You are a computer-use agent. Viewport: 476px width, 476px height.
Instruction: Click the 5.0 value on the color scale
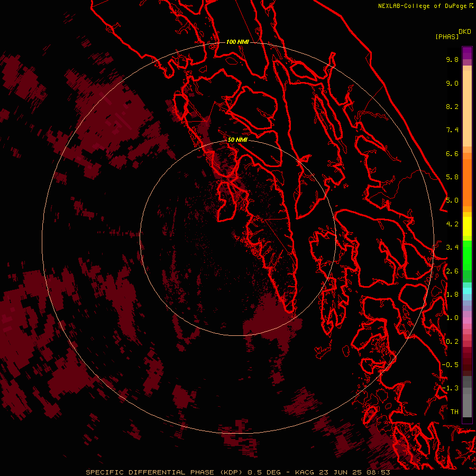coord(452,200)
